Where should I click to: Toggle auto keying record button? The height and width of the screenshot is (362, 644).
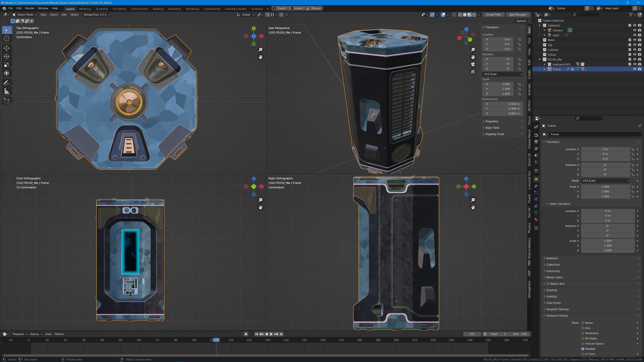(x=246, y=334)
